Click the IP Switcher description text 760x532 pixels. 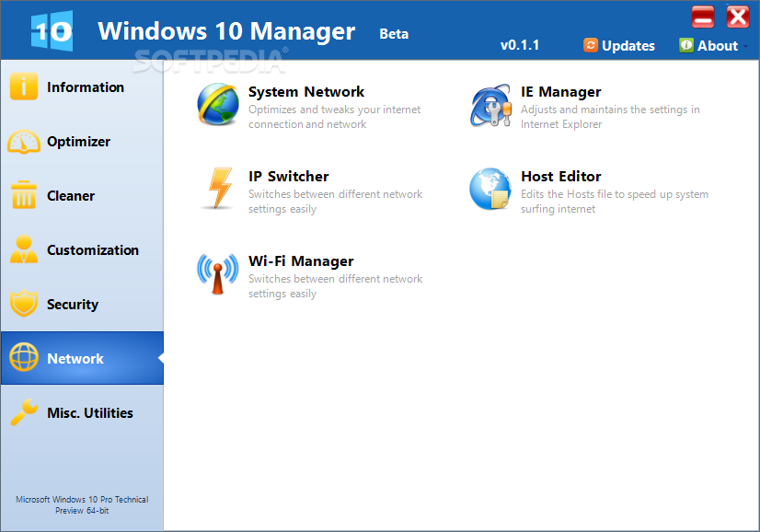click(336, 202)
